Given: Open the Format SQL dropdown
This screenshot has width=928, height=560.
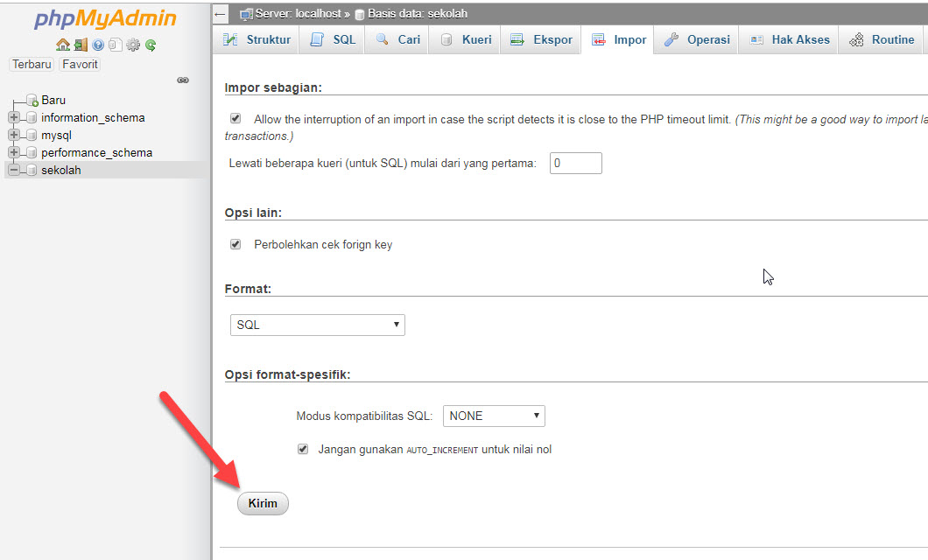Looking at the screenshot, I should (317, 324).
